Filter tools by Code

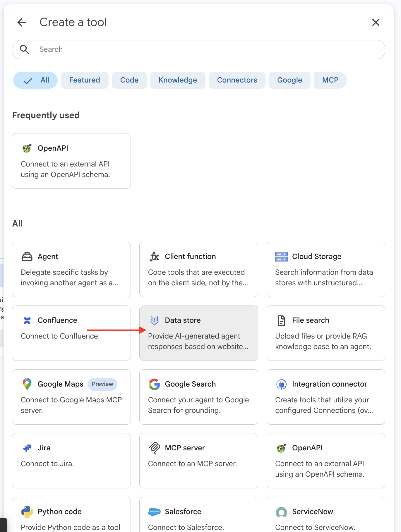pyautogui.click(x=129, y=80)
